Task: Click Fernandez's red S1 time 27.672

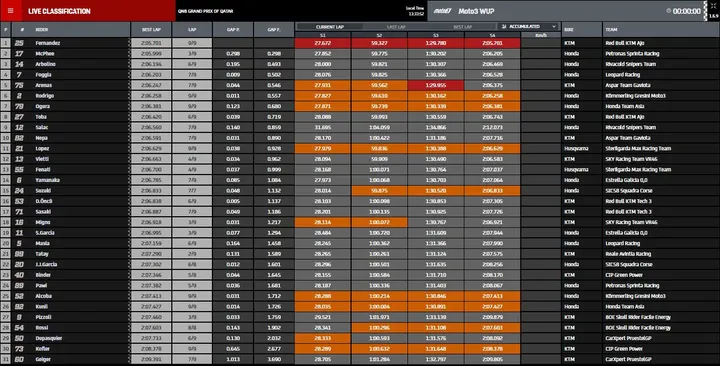Action: pyautogui.click(x=323, y=43)
